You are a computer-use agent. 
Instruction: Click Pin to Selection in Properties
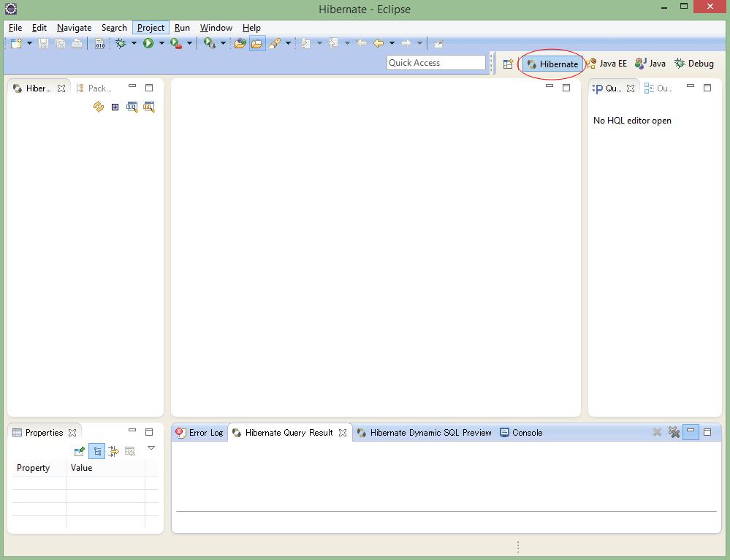80,451
